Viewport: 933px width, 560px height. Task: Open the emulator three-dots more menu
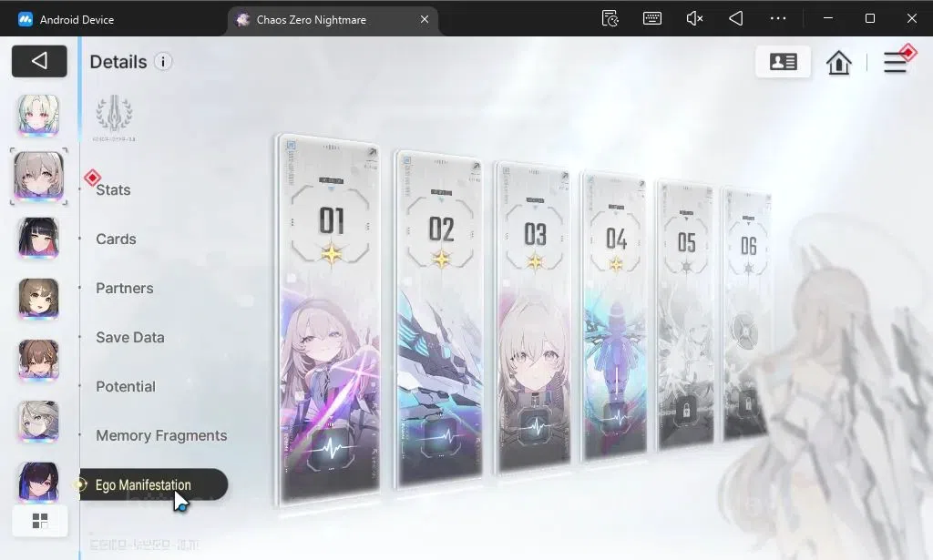coord(778,18)
